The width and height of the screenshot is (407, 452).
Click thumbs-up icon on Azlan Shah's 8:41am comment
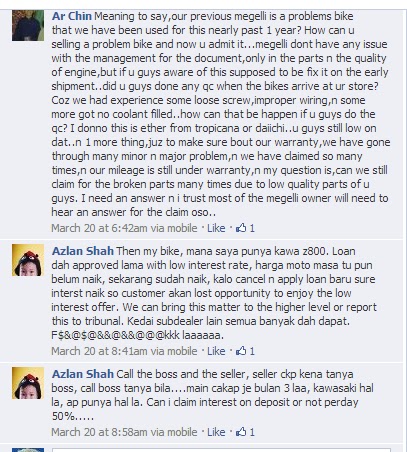coord(241,351)
